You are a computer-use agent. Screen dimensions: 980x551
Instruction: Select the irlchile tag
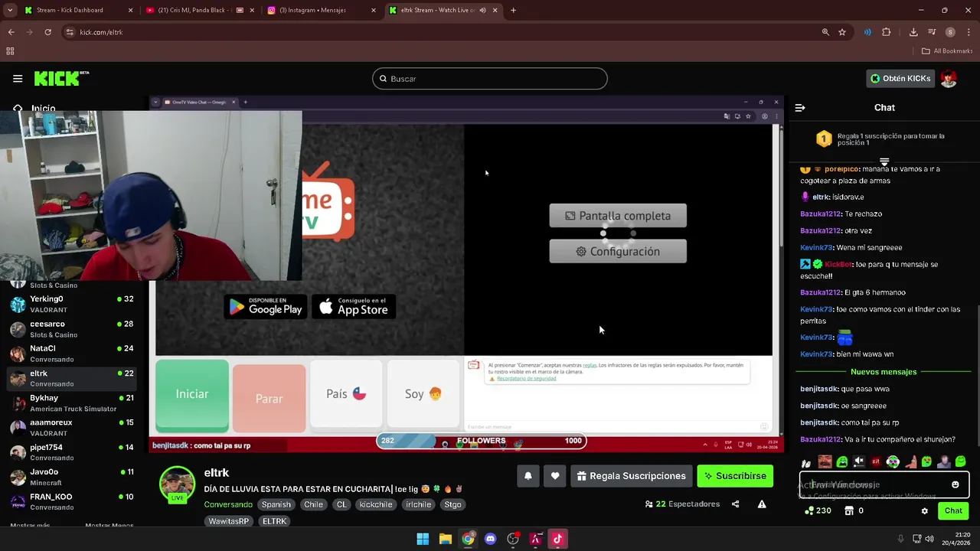pos(419,504)
